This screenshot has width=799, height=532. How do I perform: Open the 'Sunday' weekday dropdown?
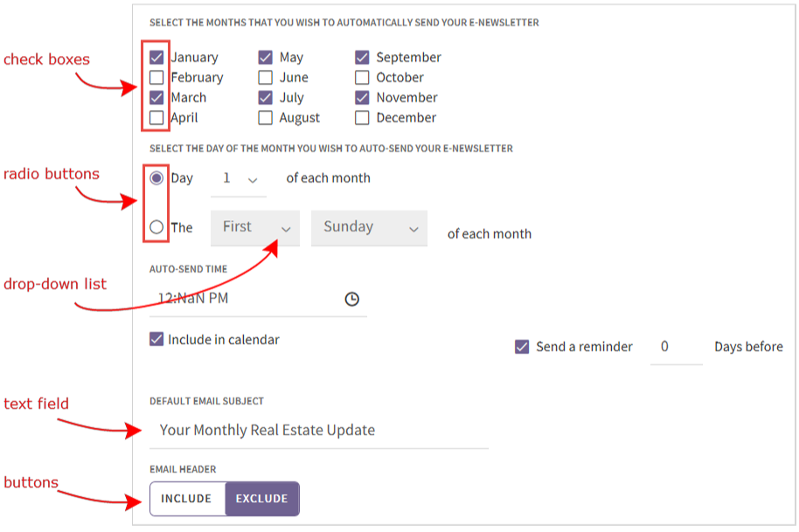pyautogui.click(x=369, y=227)
